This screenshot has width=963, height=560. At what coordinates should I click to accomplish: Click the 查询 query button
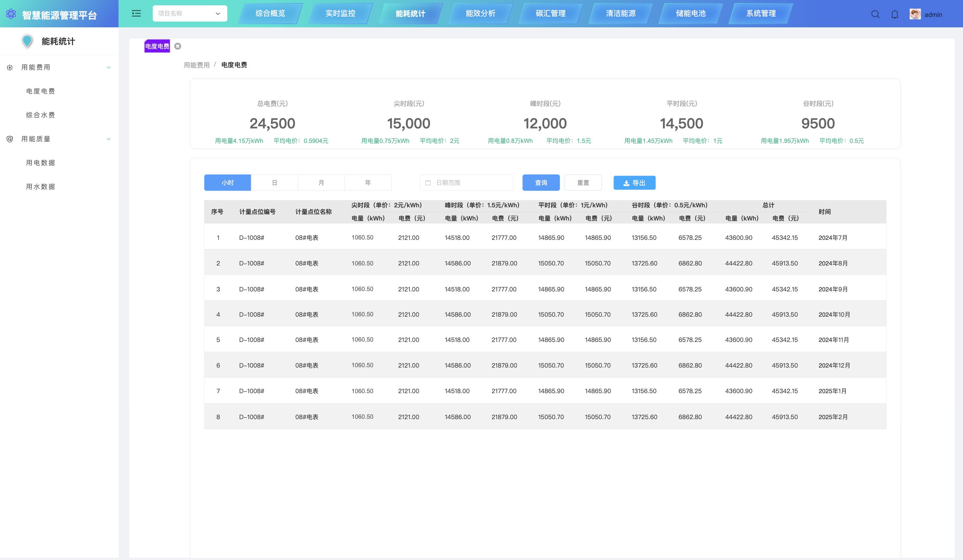point(541,183)
